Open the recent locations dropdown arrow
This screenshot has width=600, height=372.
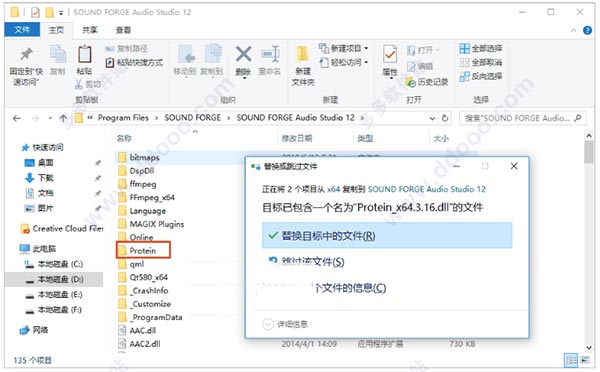(x=50, y=118)
